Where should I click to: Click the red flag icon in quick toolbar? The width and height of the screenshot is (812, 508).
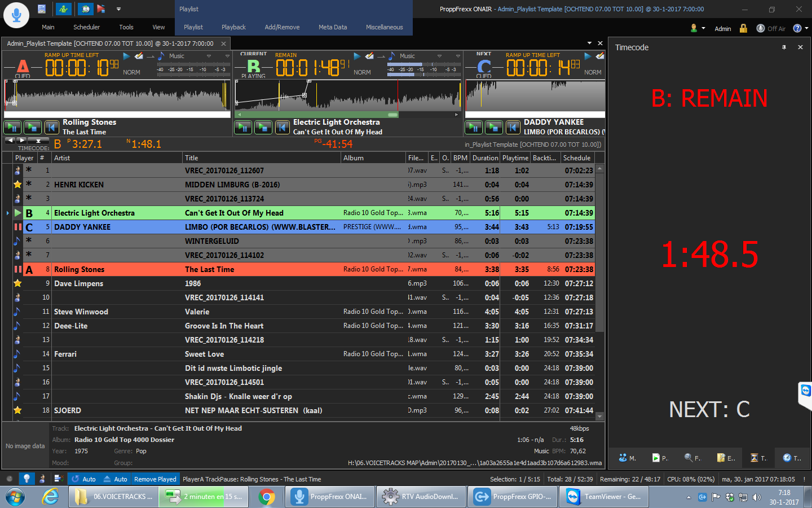tap(101, 9)
